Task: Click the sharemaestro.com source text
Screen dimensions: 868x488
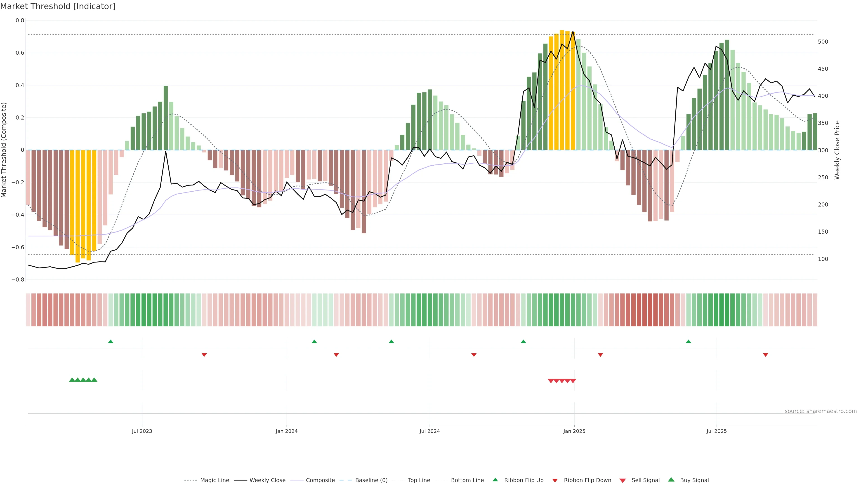Action: point(821,411)
